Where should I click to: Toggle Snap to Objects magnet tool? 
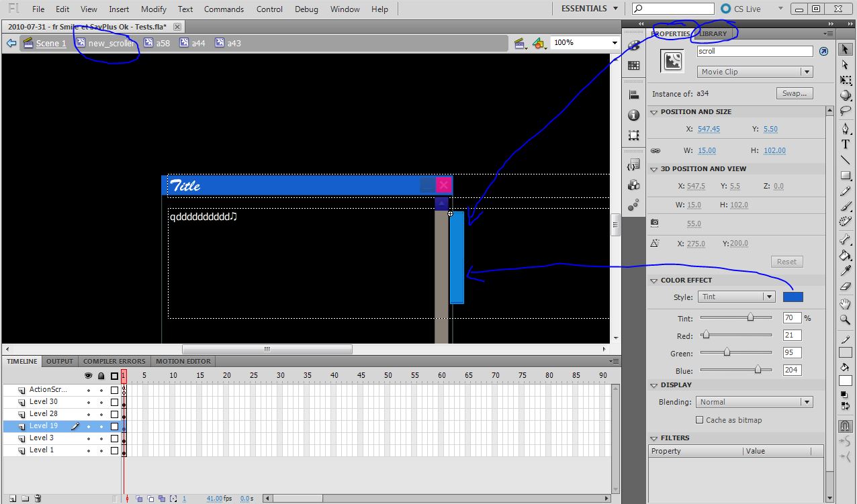845,426
